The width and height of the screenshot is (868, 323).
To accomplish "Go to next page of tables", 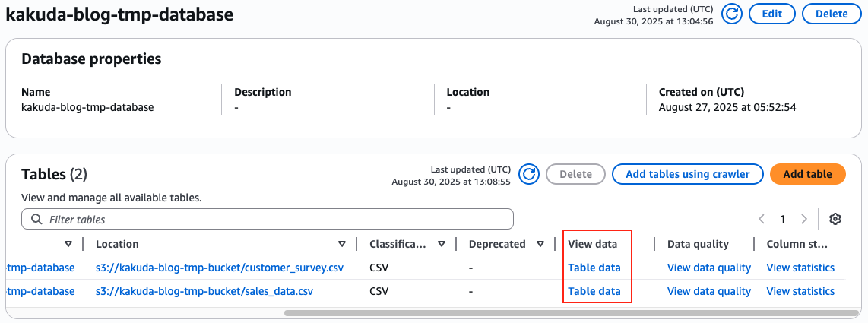I will 804,219.
